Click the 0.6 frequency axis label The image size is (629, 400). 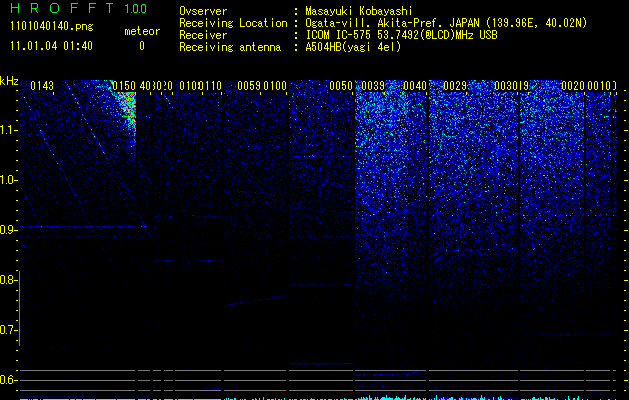(8, 380)
